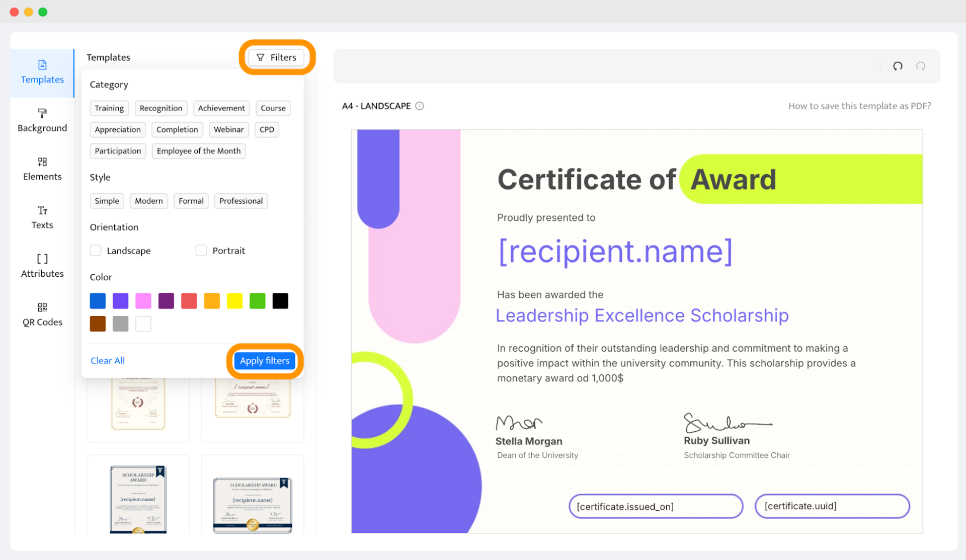This screenshot has height=560, width=966.
Task: Open the Texts panel
Action: pos(41,217)
